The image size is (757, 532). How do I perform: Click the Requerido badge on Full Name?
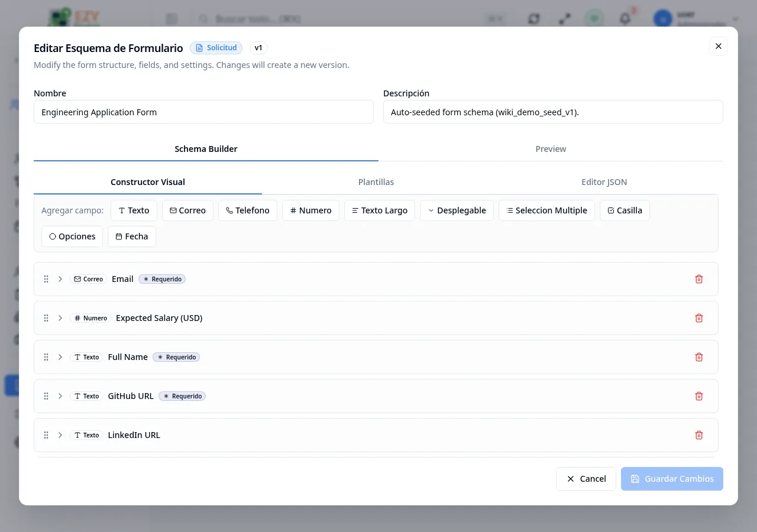176,357
